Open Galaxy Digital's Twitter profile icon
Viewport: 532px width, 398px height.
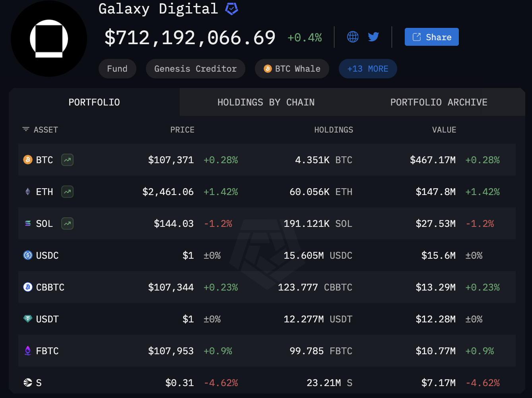(x=373, y=37)
